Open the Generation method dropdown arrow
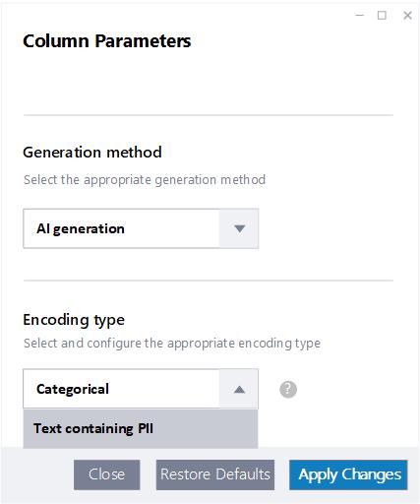Image resolution: width=420 pixels, height=504 pixels. click(x=239, y=228)
